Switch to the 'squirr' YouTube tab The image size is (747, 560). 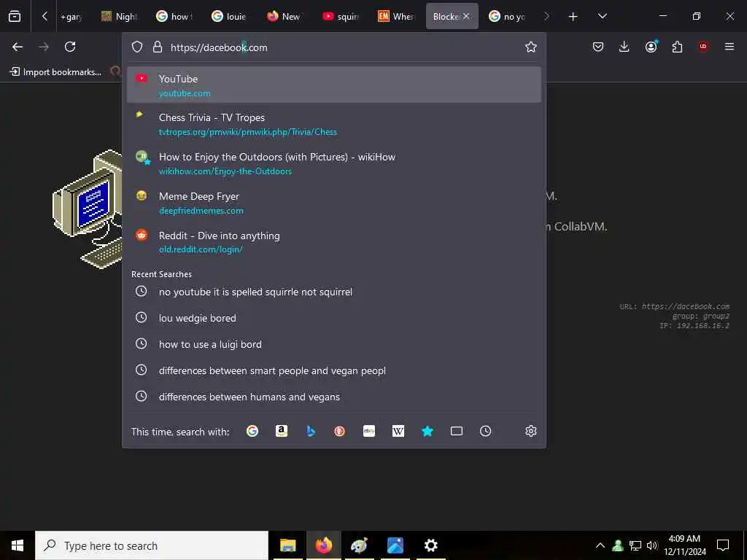[341, 16]
